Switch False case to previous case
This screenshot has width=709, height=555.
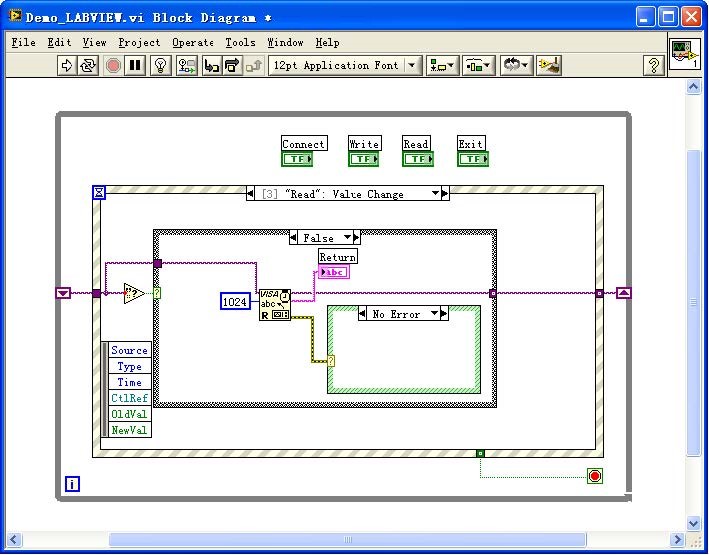point(293,237)
